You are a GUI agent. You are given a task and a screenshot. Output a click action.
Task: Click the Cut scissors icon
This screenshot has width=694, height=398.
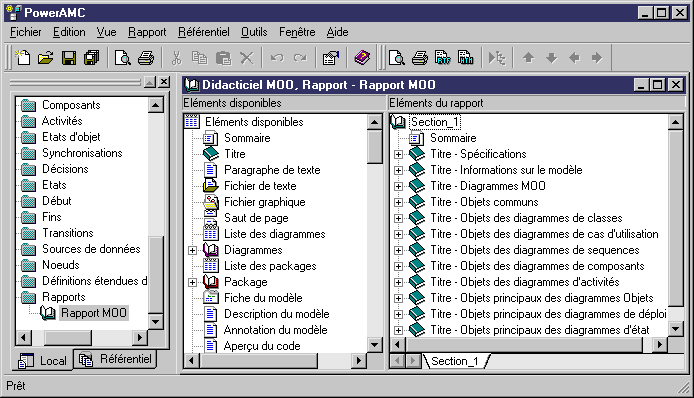176,58
